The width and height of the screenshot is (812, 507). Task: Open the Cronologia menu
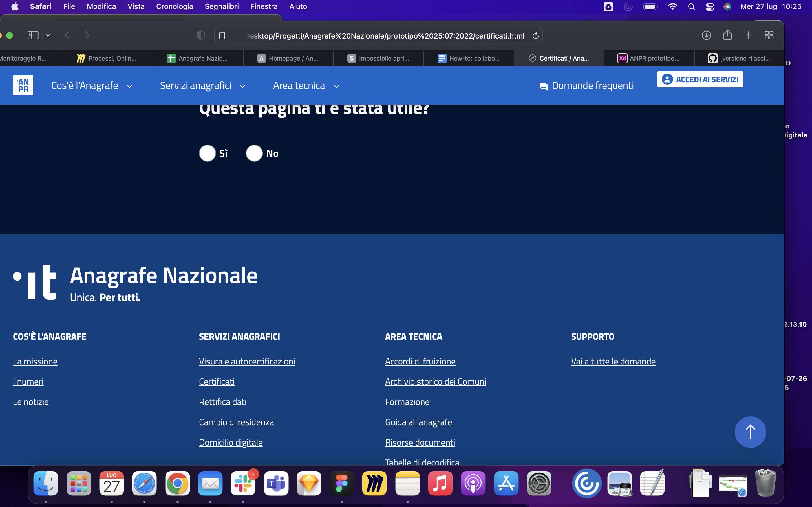point(175,6)
